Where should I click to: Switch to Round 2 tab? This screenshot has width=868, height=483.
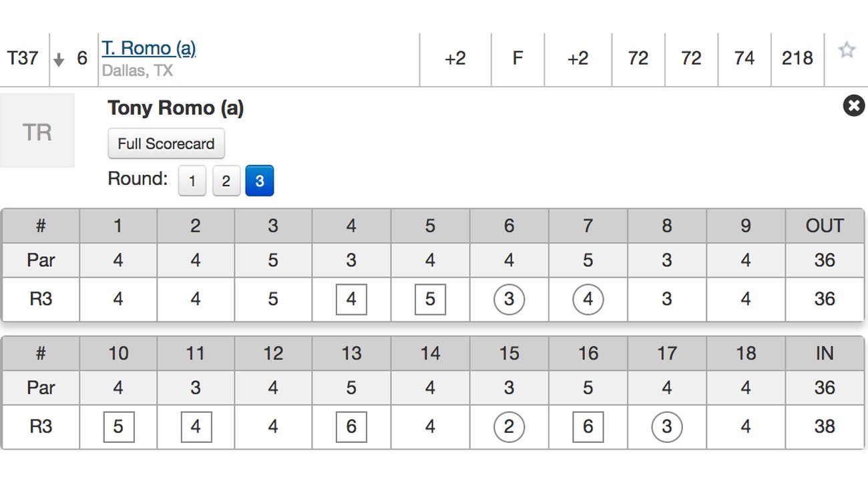(x=226, y=181)
